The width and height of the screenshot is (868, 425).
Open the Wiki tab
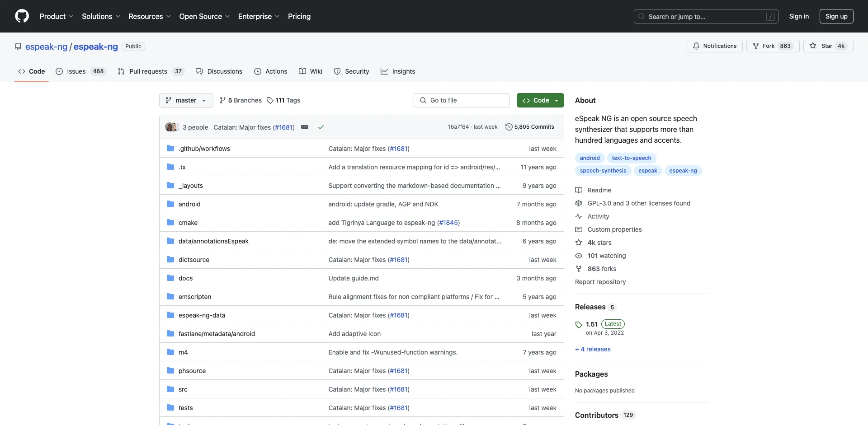click(311, 71)
